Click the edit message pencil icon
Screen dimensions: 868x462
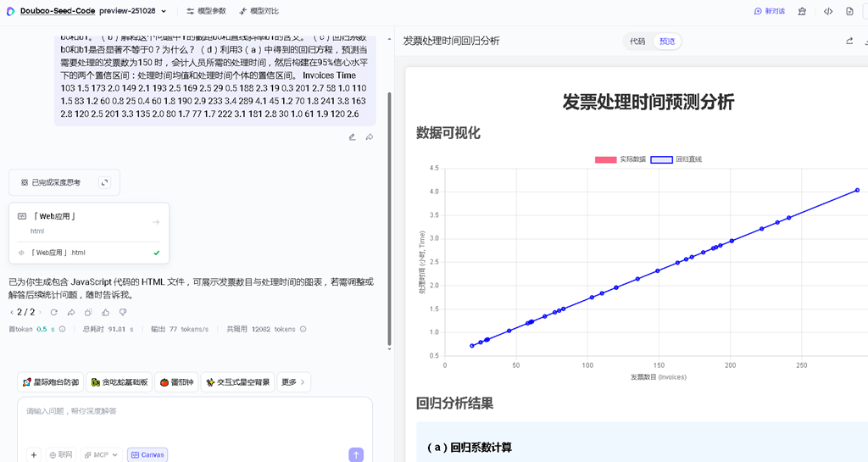coord(352,136)
